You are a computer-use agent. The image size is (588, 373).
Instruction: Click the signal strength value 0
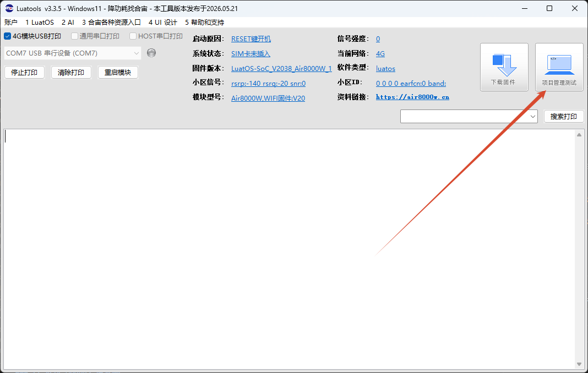coord(378,39)
